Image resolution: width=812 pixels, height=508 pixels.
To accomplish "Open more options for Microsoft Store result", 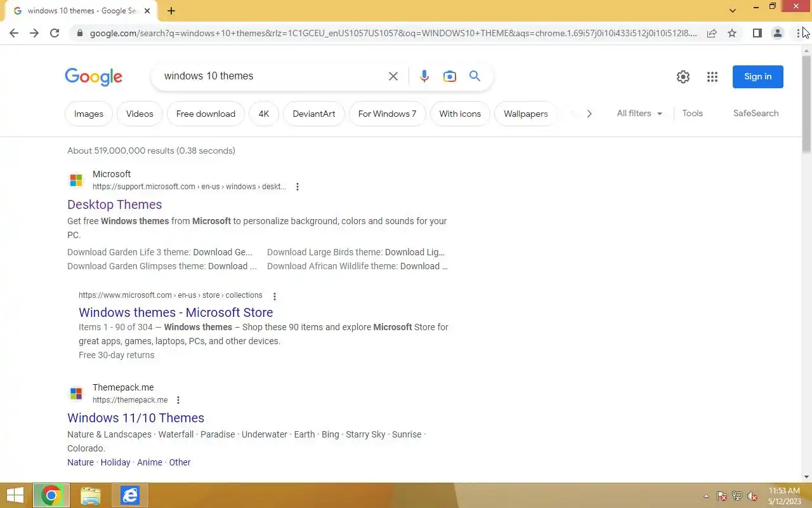I will (275, 296).
